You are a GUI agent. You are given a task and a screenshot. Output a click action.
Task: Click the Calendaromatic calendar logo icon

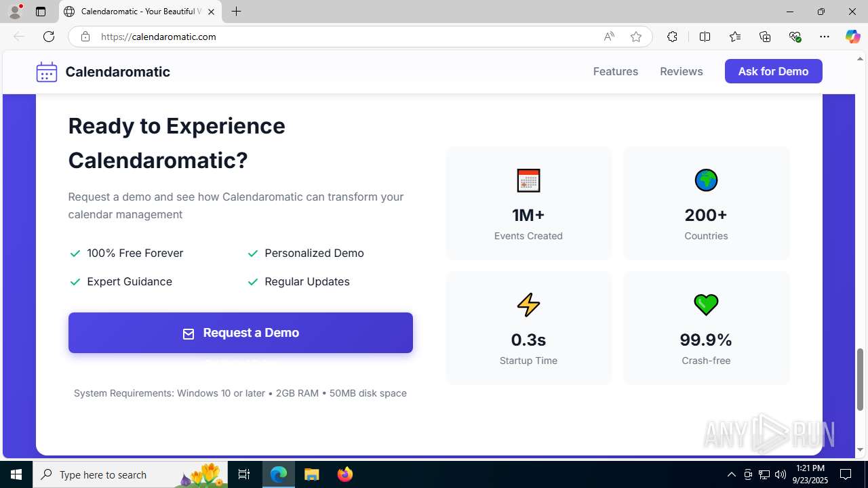point(47,72)
